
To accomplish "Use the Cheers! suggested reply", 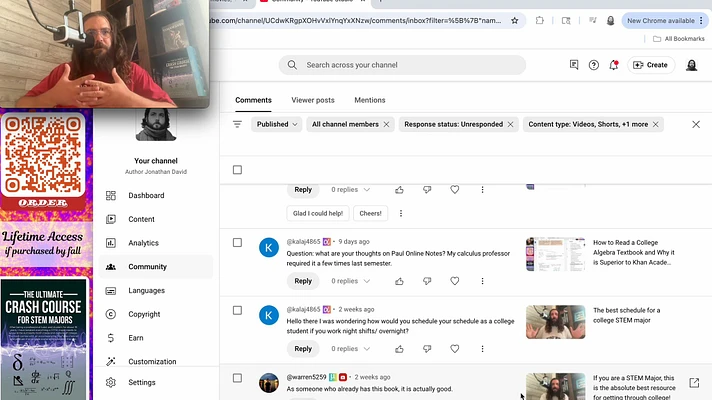I will (371, 213).
